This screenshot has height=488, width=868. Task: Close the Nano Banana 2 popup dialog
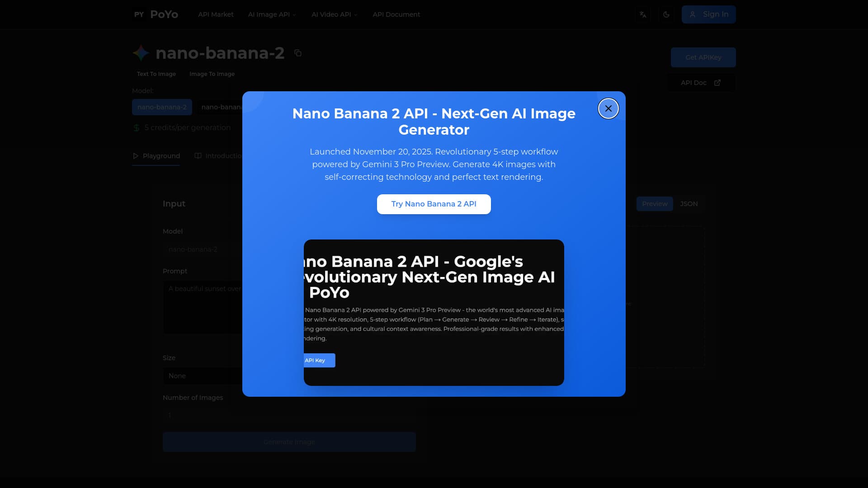[x=608, y=108]
